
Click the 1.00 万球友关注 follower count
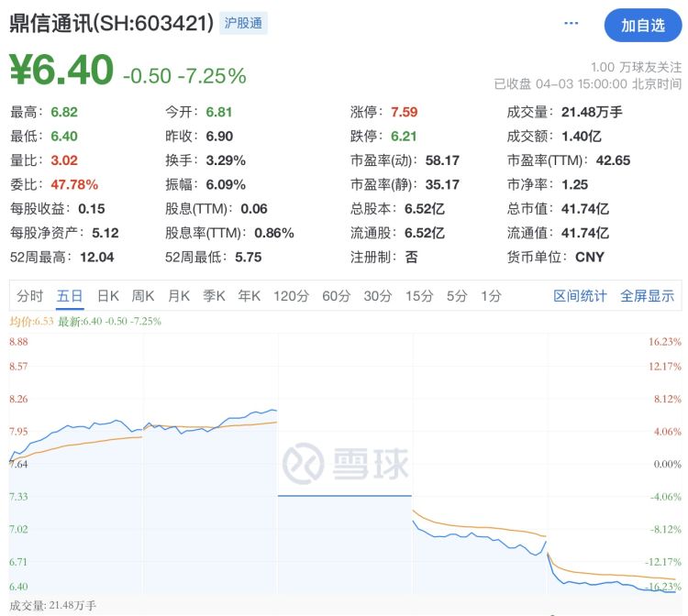[637, 67]
